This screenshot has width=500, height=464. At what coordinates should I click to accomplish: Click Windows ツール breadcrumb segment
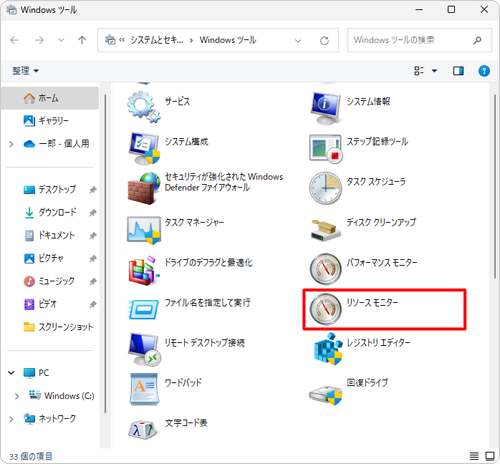228,40
